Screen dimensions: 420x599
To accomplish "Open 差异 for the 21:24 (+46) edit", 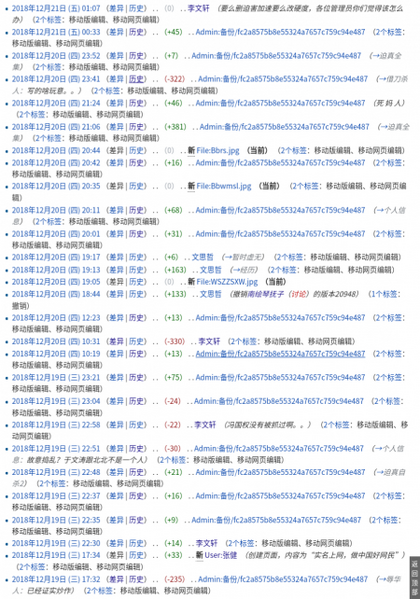I will 116,103.
